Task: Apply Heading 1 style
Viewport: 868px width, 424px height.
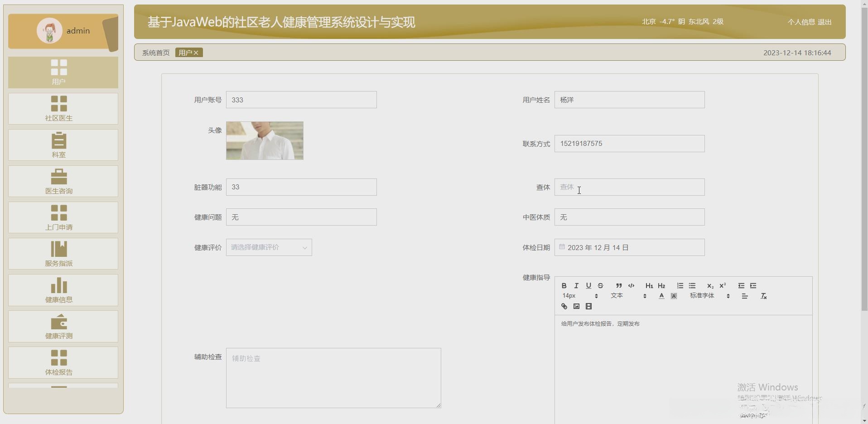Action: coord(649,285)
